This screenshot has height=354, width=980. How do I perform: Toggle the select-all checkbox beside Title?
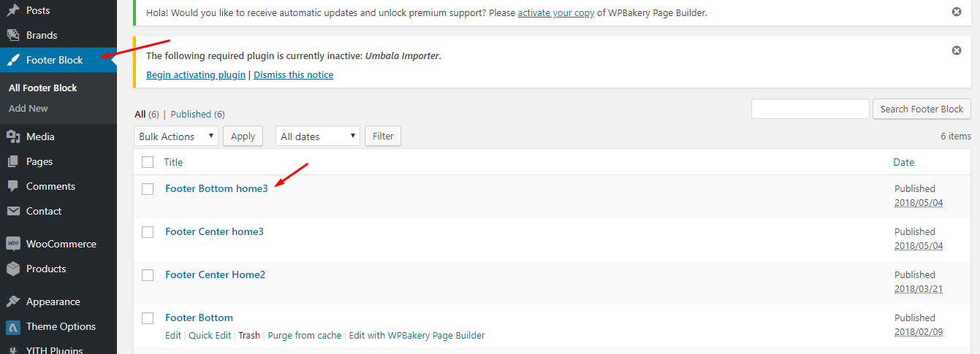(148, 162)
